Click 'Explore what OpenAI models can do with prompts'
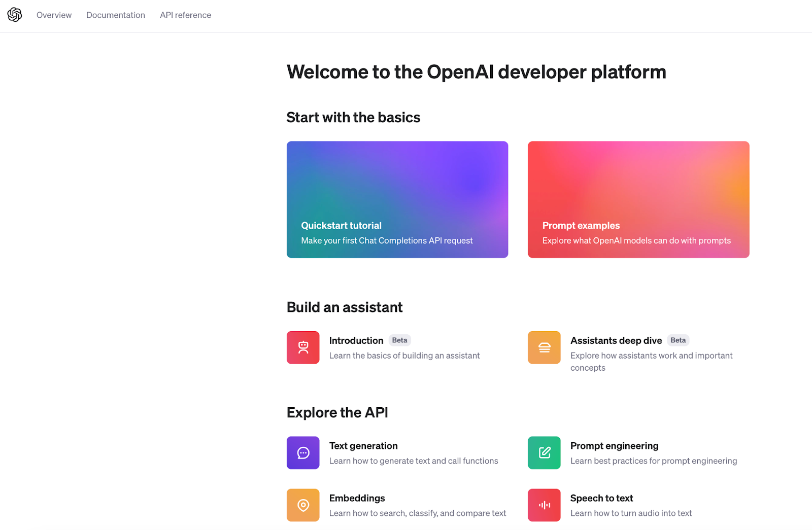This screenshot has width=812, height=530. pyautogui.click(x=636, y=240)
